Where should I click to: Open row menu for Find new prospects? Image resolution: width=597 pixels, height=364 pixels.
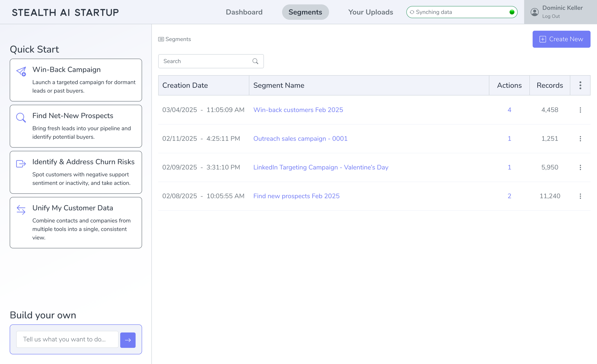tap(580, 196)
